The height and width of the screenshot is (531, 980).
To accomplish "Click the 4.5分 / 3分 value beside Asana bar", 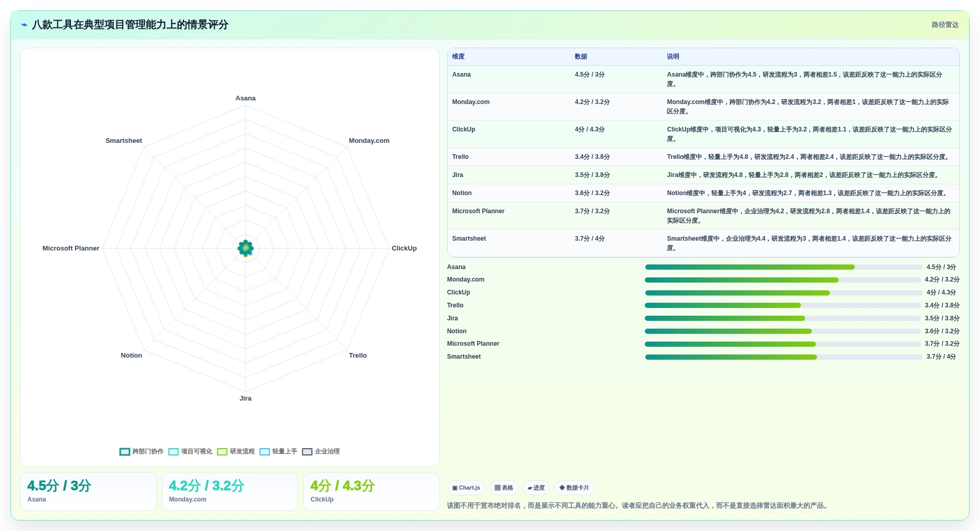I will 941,267.
